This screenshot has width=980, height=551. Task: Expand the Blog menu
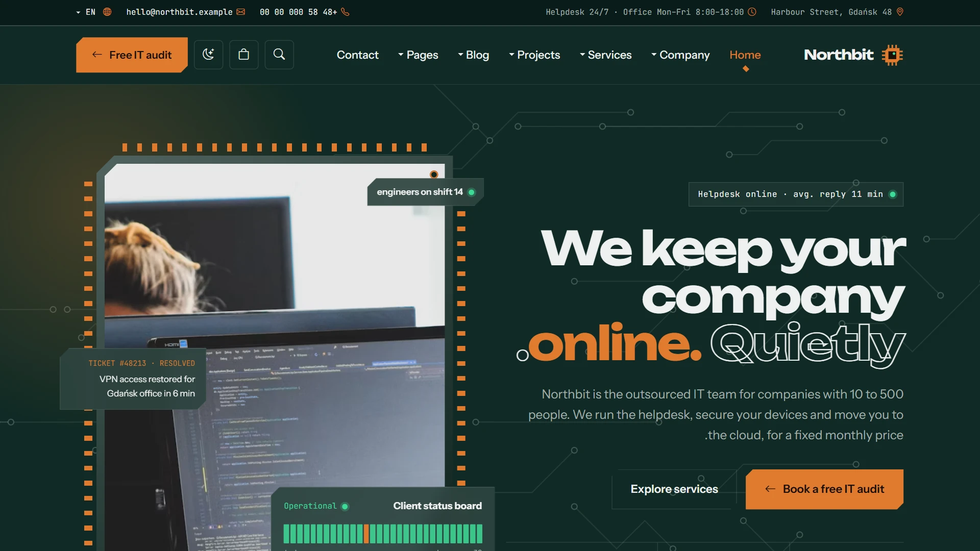[474, 55]
